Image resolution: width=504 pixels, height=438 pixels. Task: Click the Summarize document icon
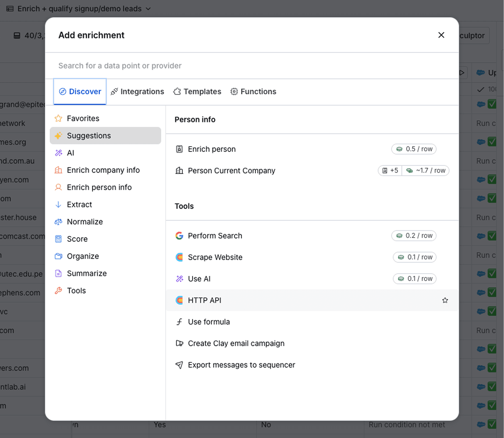[x=58, y=273]
